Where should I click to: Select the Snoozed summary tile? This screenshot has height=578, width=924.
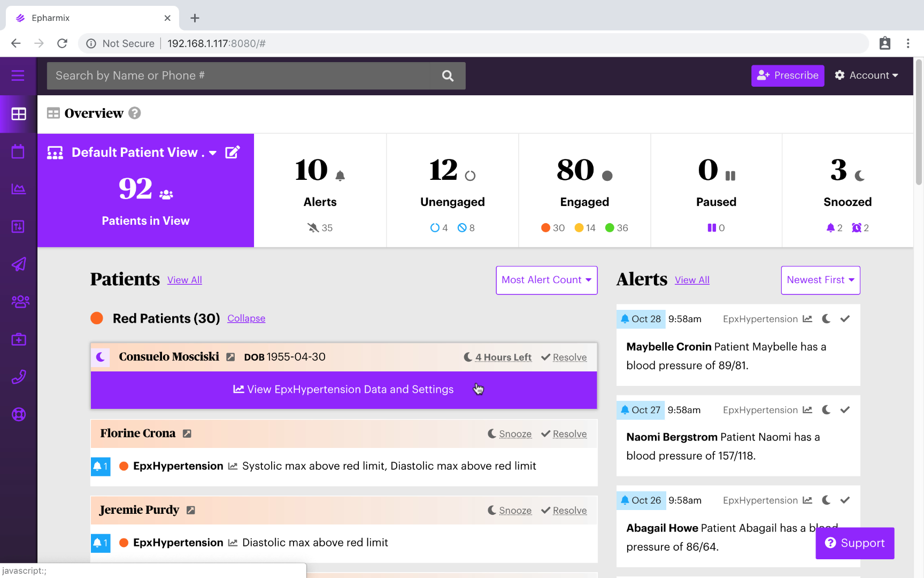(x=848, y=191)
